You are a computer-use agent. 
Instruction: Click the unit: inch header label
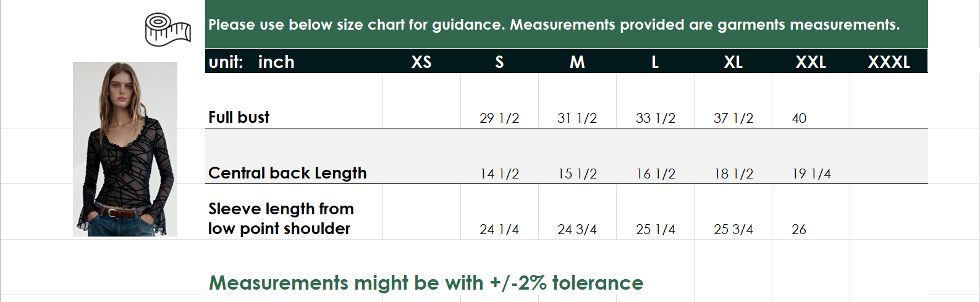pos(251,62)
